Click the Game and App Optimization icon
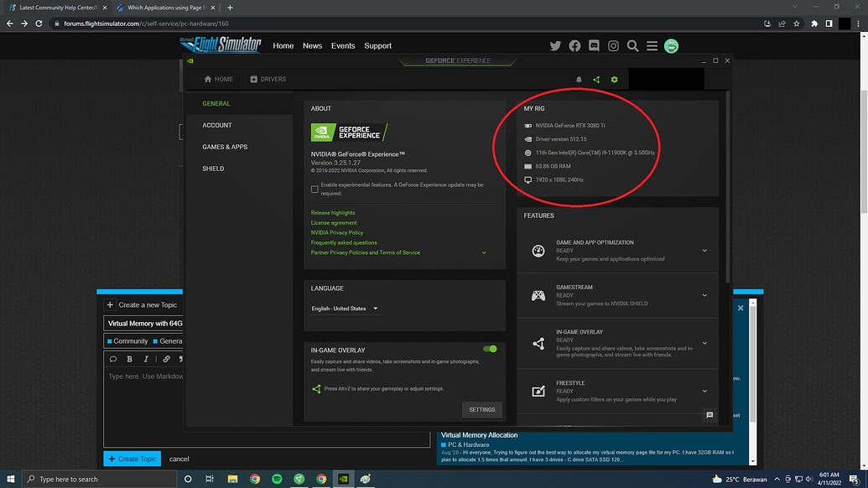 point(538,251)
